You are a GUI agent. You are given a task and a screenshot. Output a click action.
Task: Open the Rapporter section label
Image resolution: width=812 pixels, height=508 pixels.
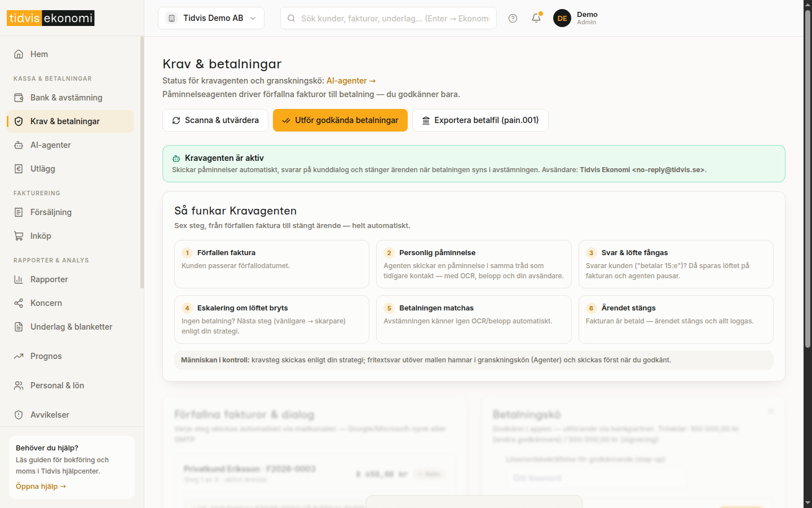(x=49, y=279)
